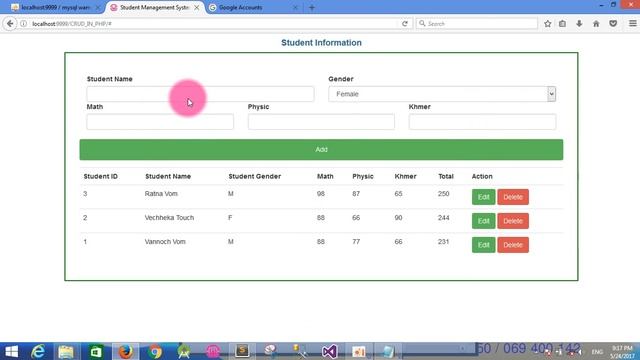Edit the Vechheka Touch student record

pyautogui.click(x=484, y=221)
